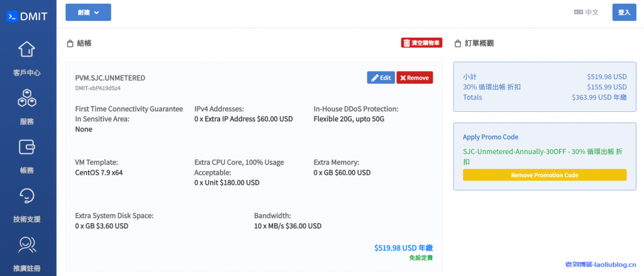644x276 pixels.
Task: Click Remove Promotion Code button
Action: [544, 175]
